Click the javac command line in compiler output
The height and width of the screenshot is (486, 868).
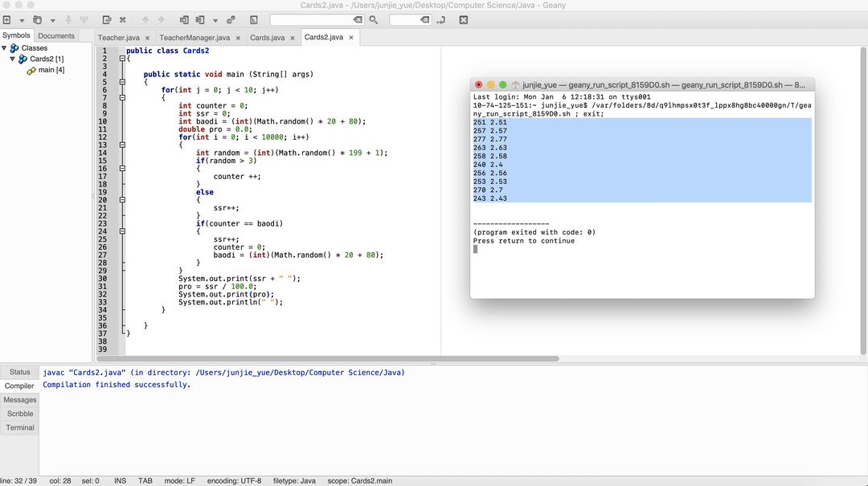click(223, 373)
